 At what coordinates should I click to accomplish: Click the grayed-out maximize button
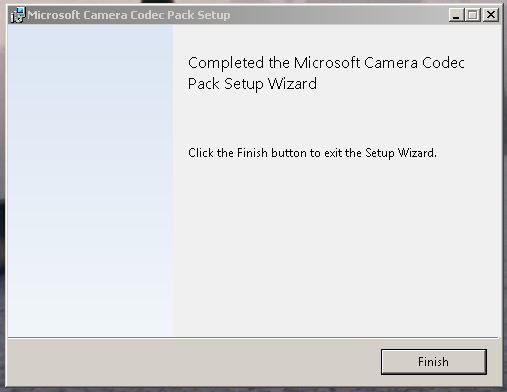pyautogui.click(x=473, y=15)
